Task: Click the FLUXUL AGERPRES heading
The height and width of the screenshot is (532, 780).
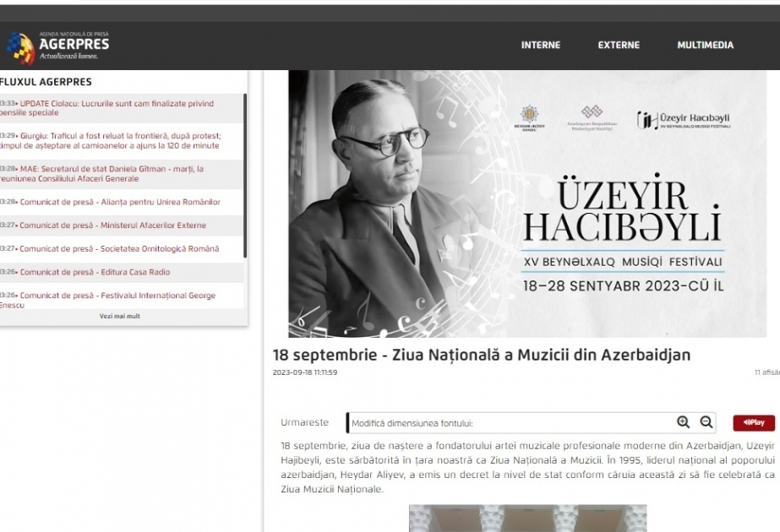Action: (46, 82)
